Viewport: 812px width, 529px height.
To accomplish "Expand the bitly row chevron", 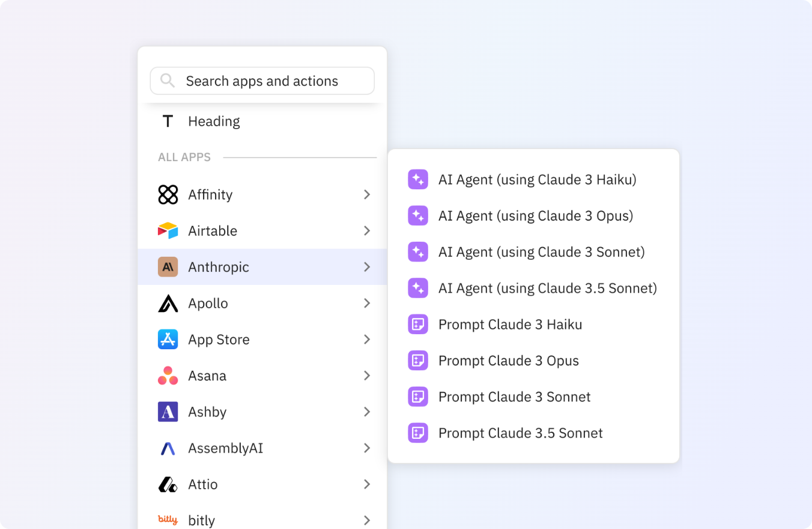I will tap(367, 521).
